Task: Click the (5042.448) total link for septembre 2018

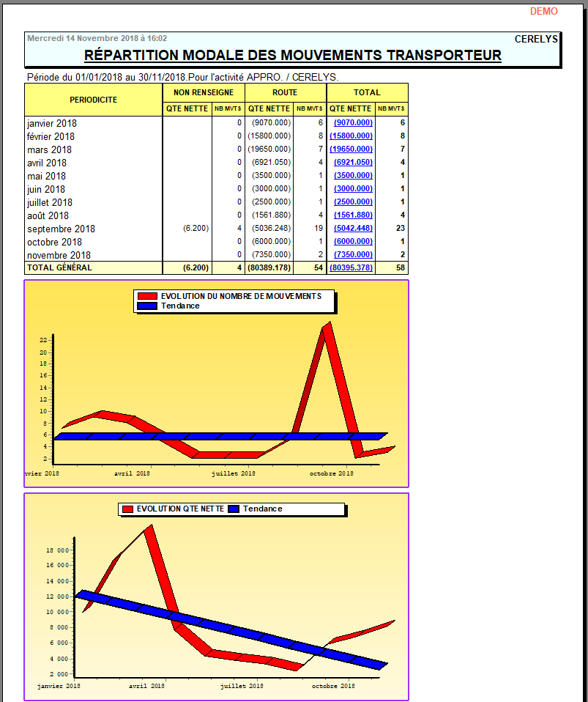Action: [353, 229]
